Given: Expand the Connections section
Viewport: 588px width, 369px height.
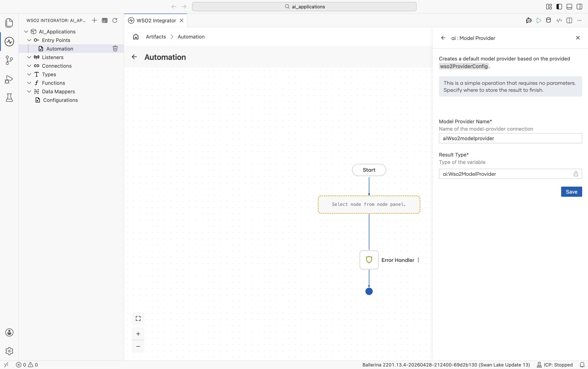Looking at the screenshot, I should click(29, 66).
